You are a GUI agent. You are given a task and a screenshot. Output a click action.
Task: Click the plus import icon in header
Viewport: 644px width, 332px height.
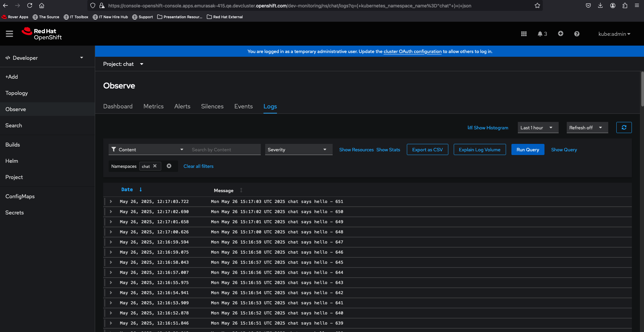coord(560,34)
